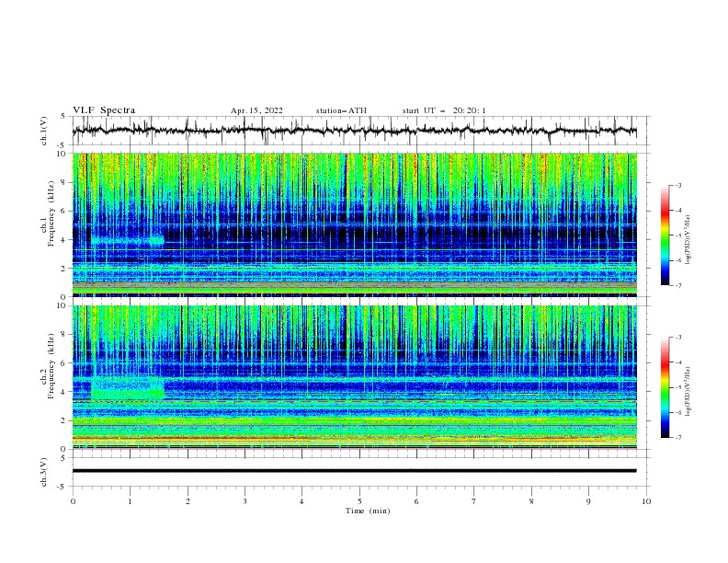Viewport: 728px width, 563px height.
Task: Click the time axis tick label '9'
Action: 588,501
